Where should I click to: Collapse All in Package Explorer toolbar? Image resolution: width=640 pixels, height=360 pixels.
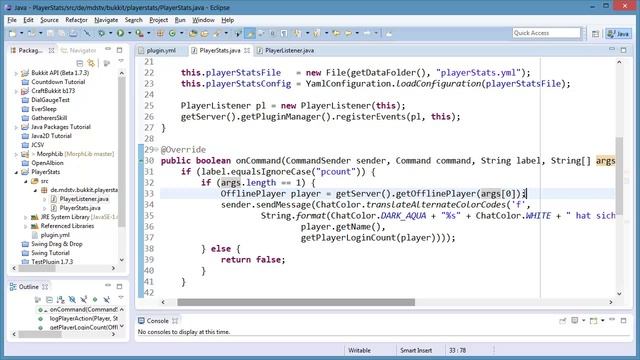coord(80,63)
